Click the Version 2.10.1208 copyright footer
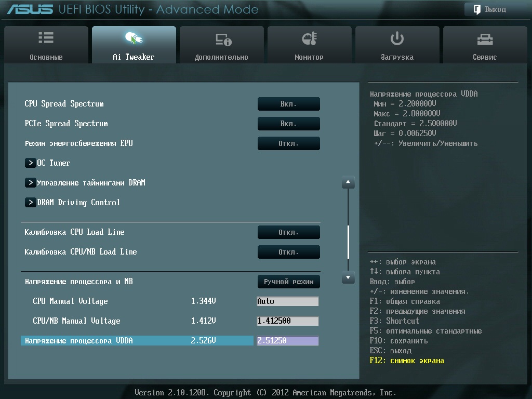532x399 pixels. (x=265, y=393)
